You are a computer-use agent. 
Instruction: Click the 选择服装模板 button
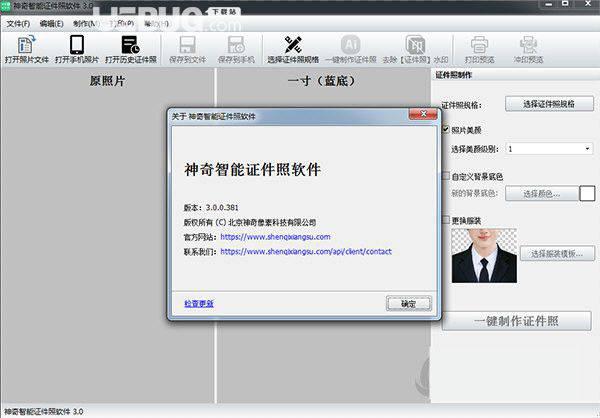click(x=557, y=253)
